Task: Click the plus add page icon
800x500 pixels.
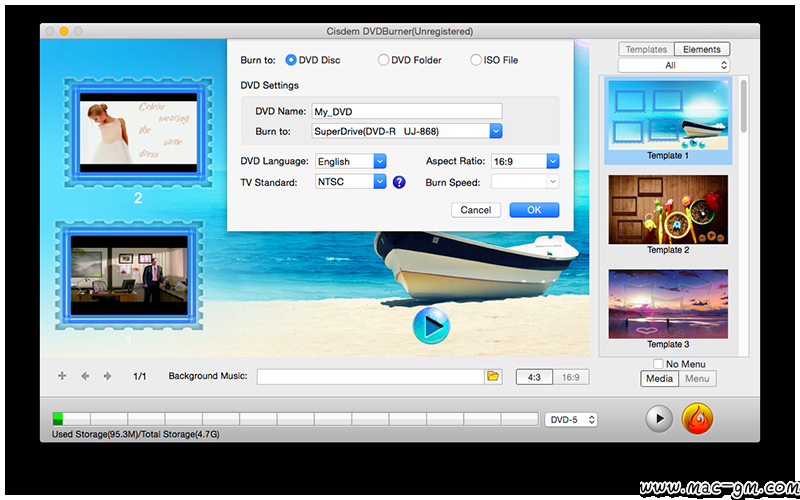Action: coord(62,376)
